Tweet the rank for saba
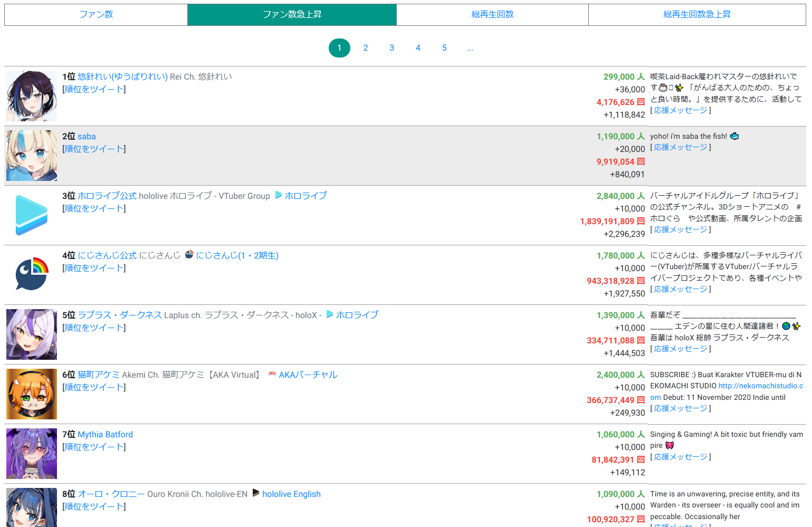 point(94,149)
